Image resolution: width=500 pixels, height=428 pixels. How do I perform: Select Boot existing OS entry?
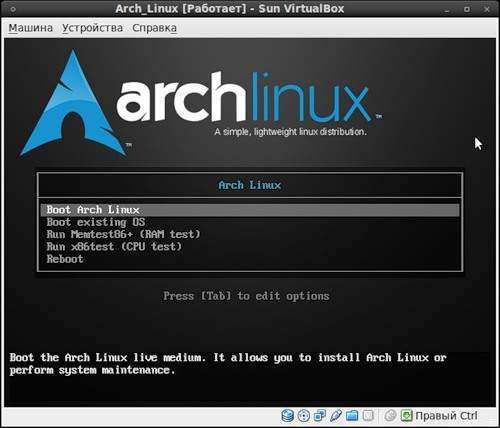(250, 222)
